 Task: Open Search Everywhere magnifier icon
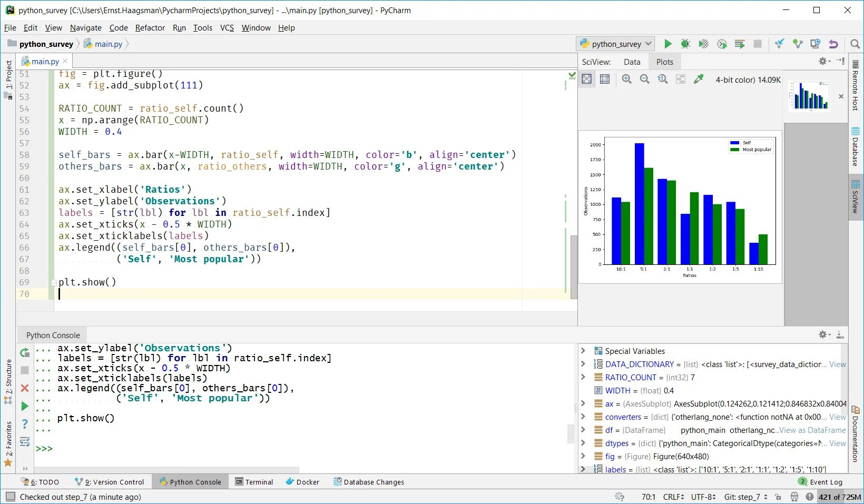pyautogui.click(x=855, y=44)
